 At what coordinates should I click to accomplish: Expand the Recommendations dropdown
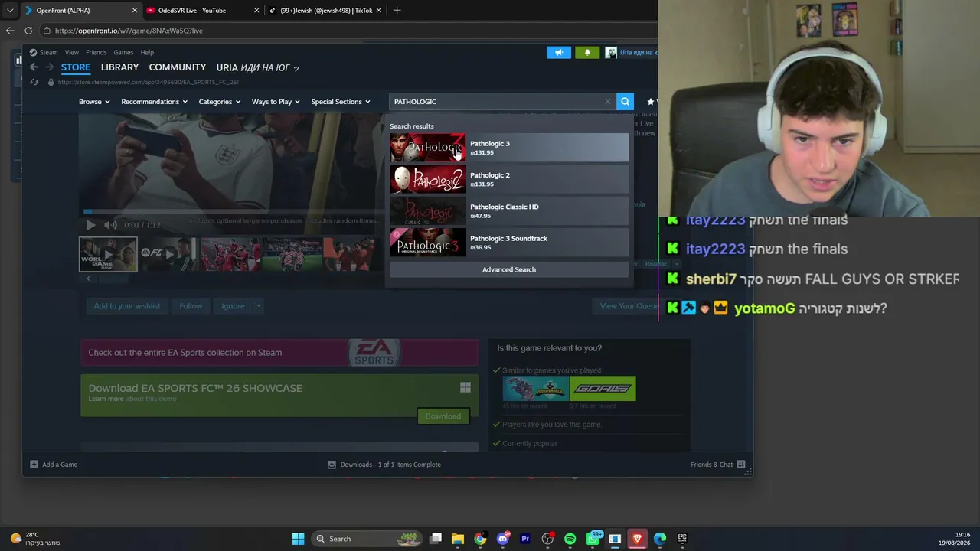[x=154, y=102]
